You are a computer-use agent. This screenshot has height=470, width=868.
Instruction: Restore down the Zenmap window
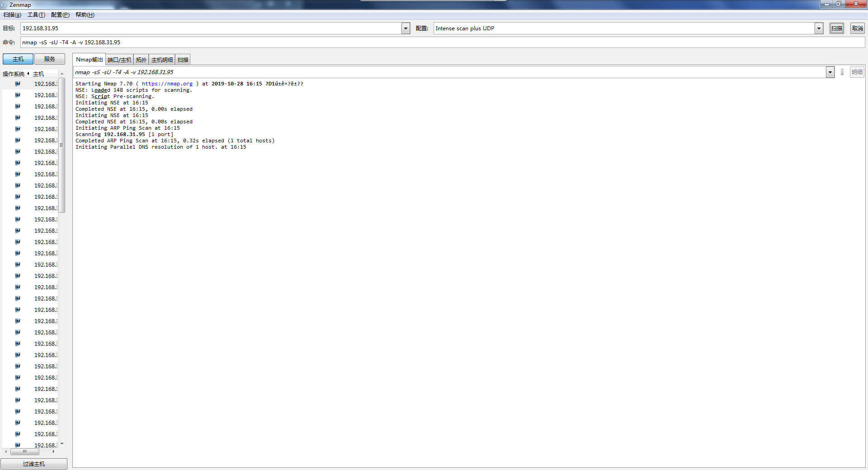click(838, 4)
